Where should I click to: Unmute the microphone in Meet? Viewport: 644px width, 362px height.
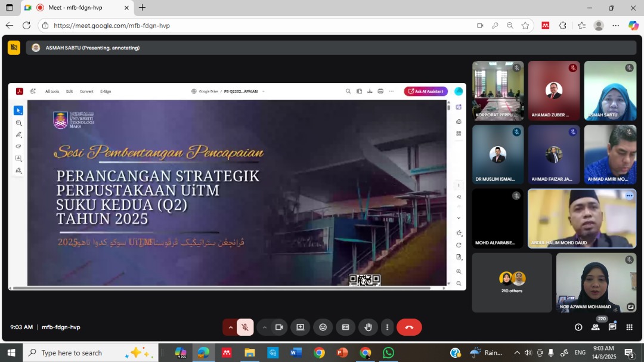[244, 327]
